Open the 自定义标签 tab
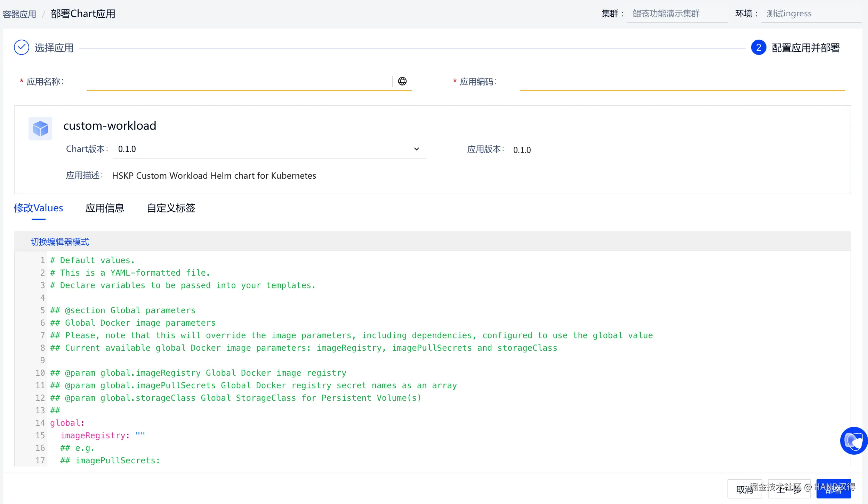The width and height of the screenshot is (868, 504). tap(171, 208)
